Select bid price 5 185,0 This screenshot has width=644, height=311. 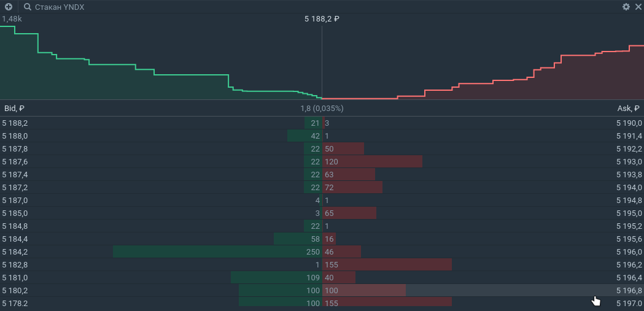pos(15,213)
